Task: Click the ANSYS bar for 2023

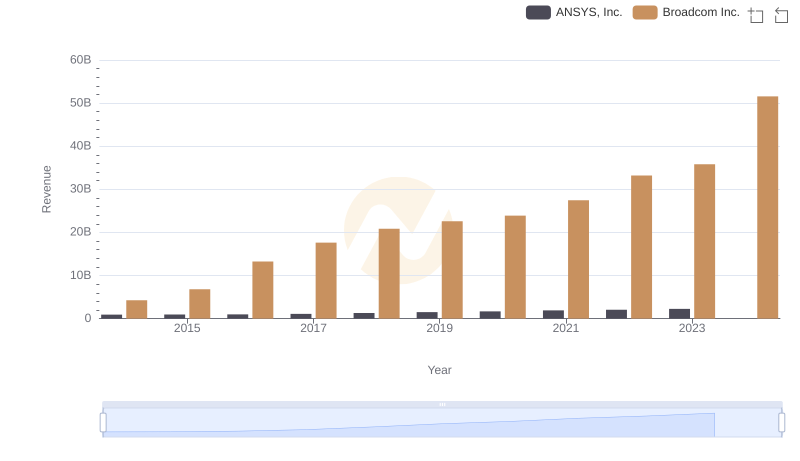Action: tap(679, 313)
